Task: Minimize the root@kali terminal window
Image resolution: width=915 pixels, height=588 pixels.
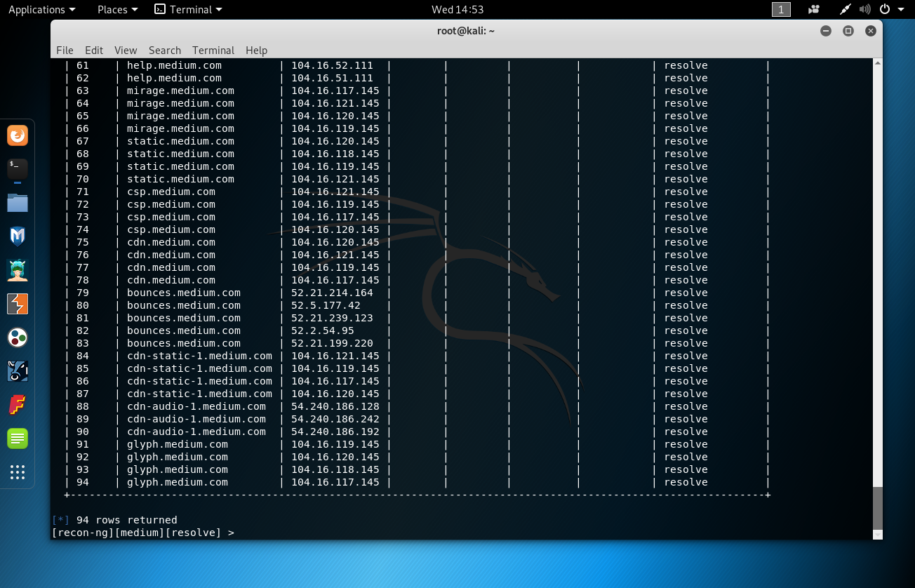Action: (x=826, y=31)
